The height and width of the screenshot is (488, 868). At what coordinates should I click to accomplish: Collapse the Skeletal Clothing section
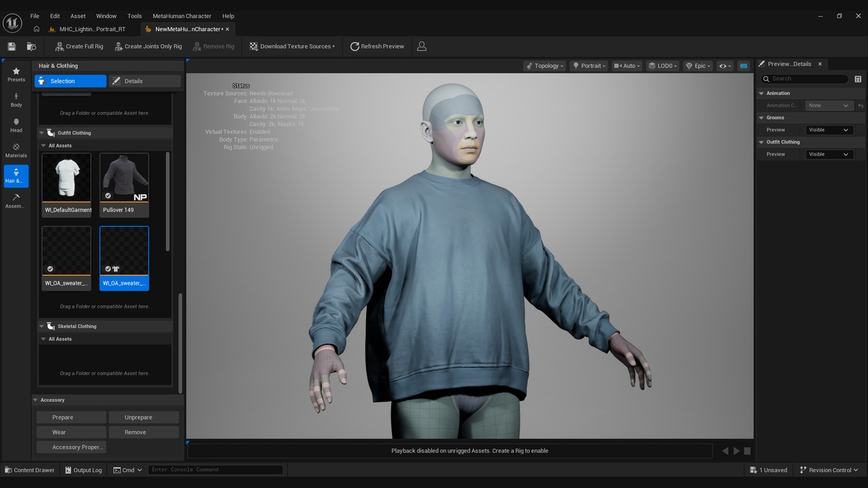click(41, 327)
